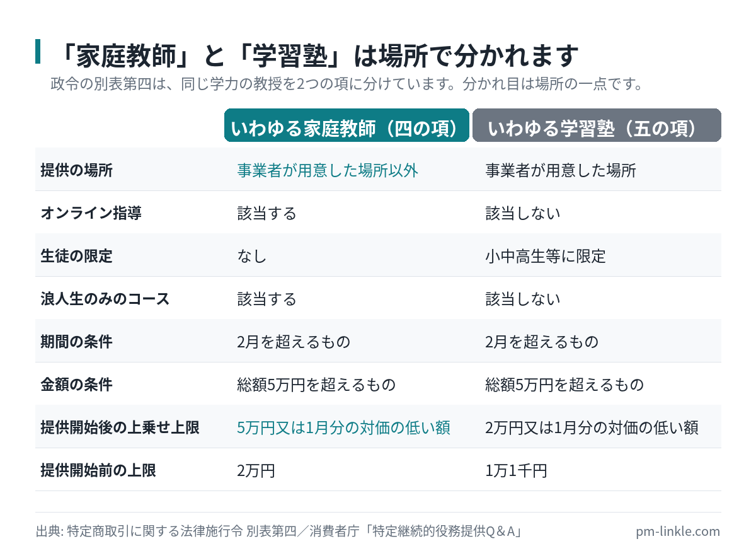Select the header いわゆる家庭教師（四の項）
The image size is (756, 551).
pyautogui.click(x=347, y=125)
